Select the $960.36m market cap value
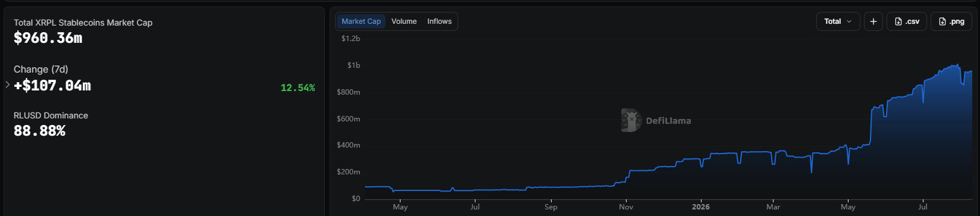980x216 pixels. click(x=48, y=38)
